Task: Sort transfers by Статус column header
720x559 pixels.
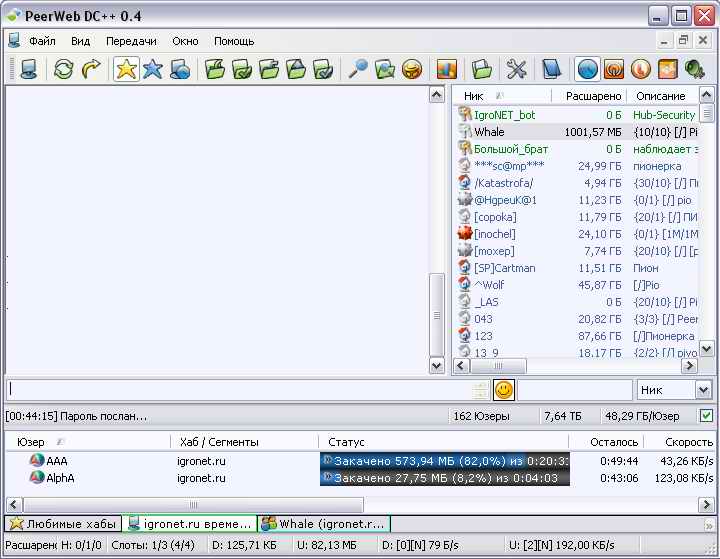Action: [443, 442]
